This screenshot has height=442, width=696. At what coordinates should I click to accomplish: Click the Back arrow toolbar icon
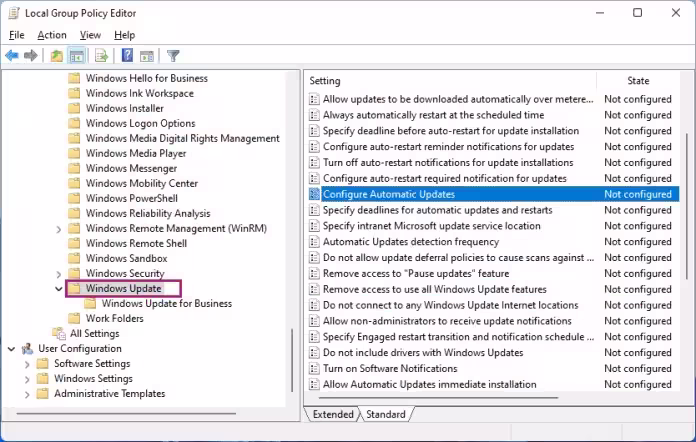(12, 56)
